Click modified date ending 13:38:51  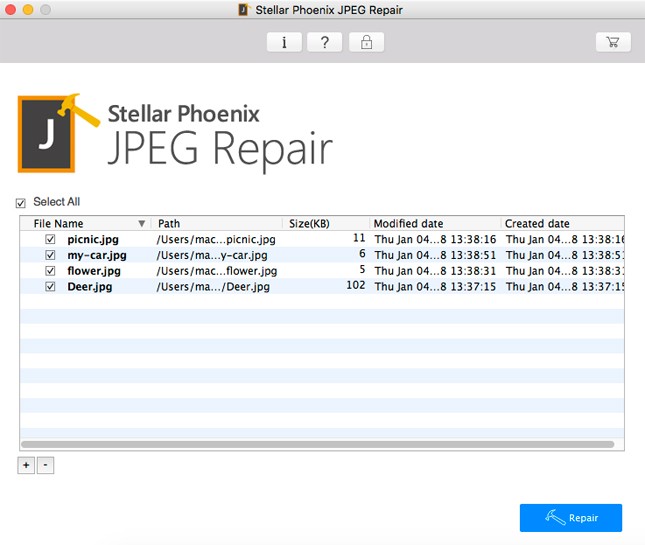click(x=435, y=255)
